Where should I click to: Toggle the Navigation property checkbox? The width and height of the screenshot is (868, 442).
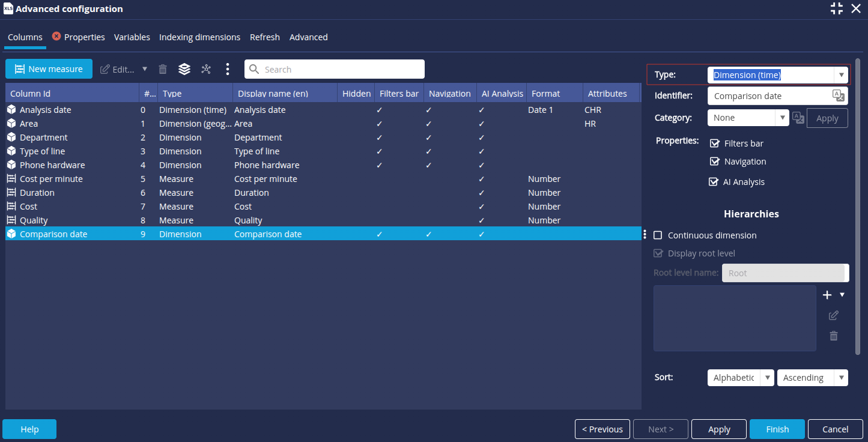[x=714, y=162]
